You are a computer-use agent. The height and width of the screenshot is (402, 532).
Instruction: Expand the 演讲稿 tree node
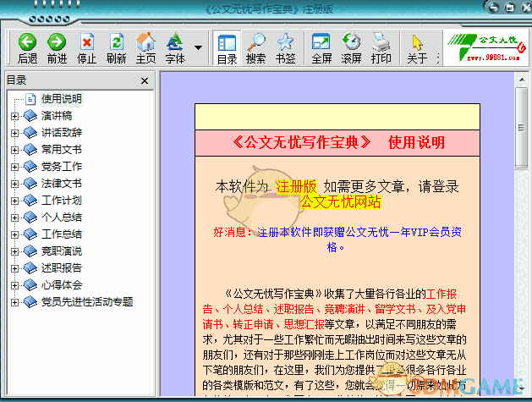14,116
